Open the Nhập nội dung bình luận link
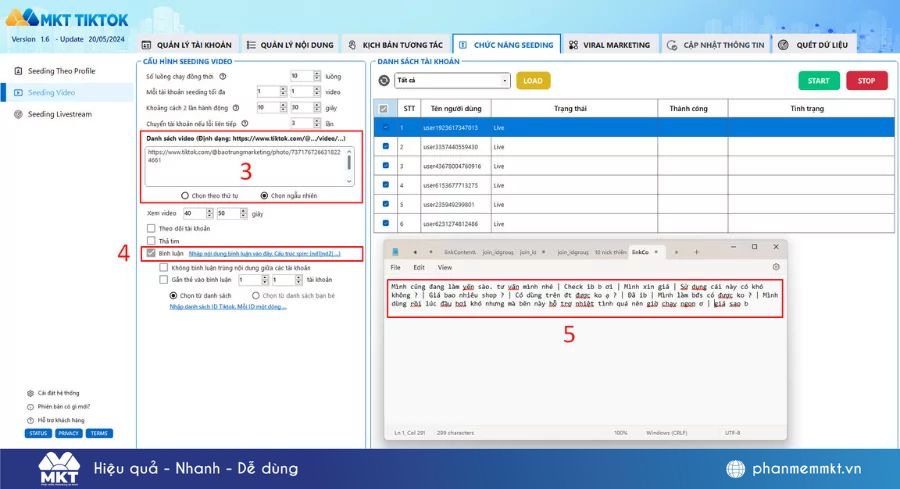This screenshot has height=489, width=900. (264, 253)
